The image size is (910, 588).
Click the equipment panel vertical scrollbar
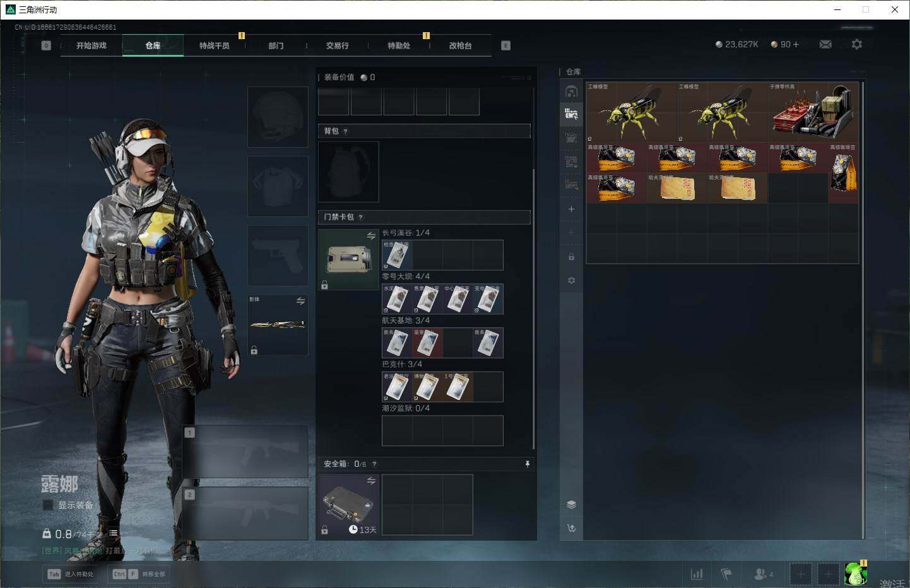coord(534,309)
